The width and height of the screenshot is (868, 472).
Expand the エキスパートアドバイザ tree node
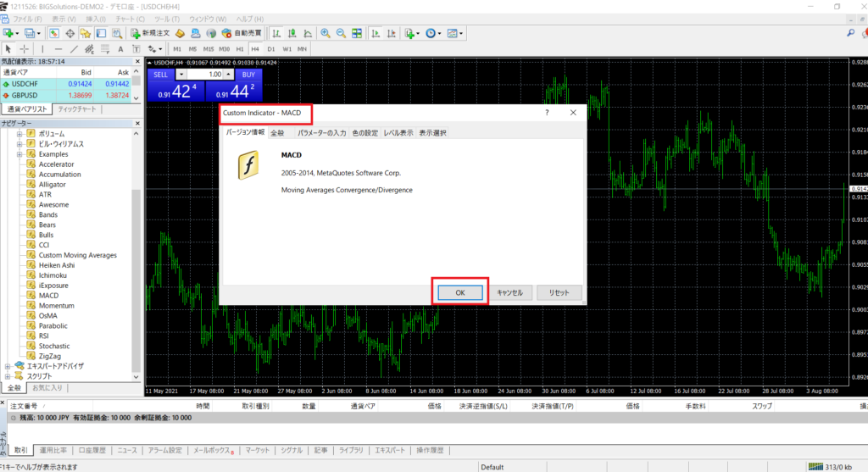(x=7, y=366)
